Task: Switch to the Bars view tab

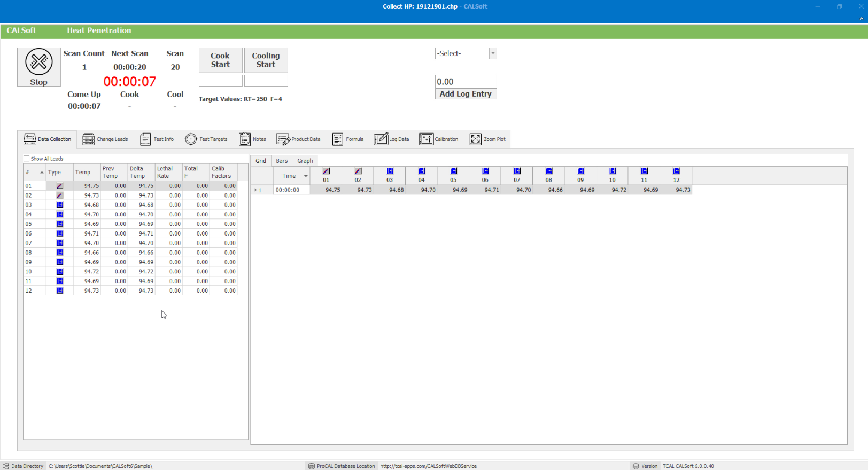Action: click(x=282, y=161)
